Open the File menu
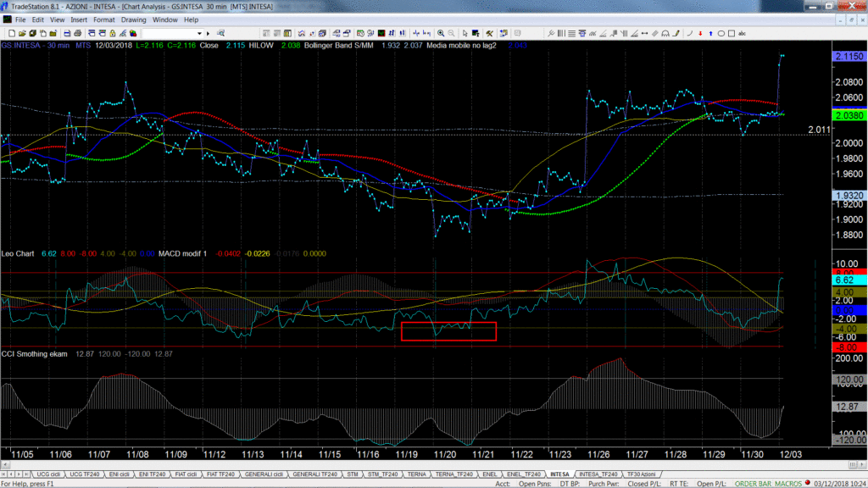 (20, 20)
